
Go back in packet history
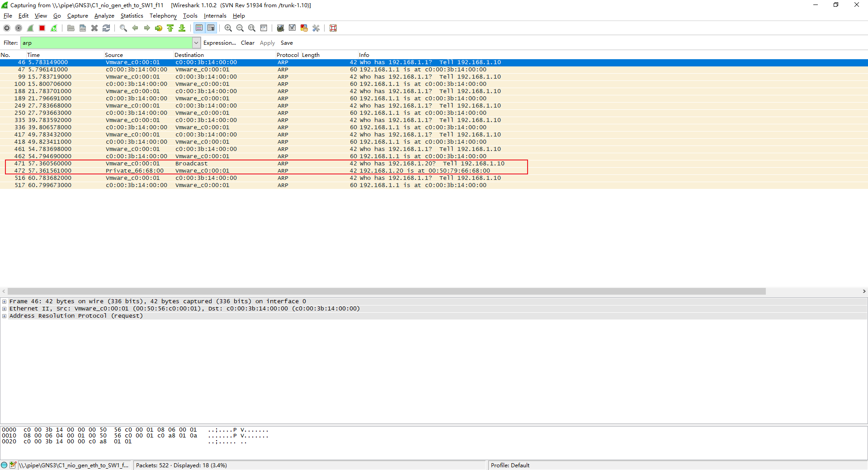pyautogui.click(x=135, y=28)
